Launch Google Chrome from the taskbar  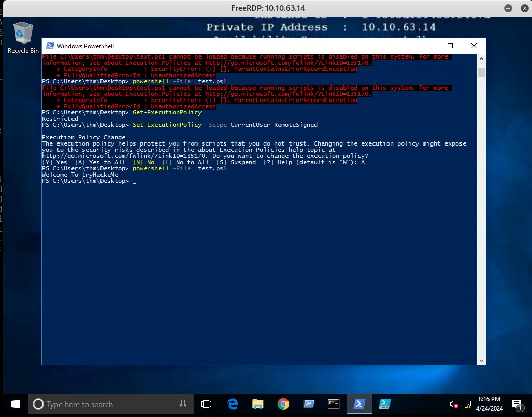point(283,404)
